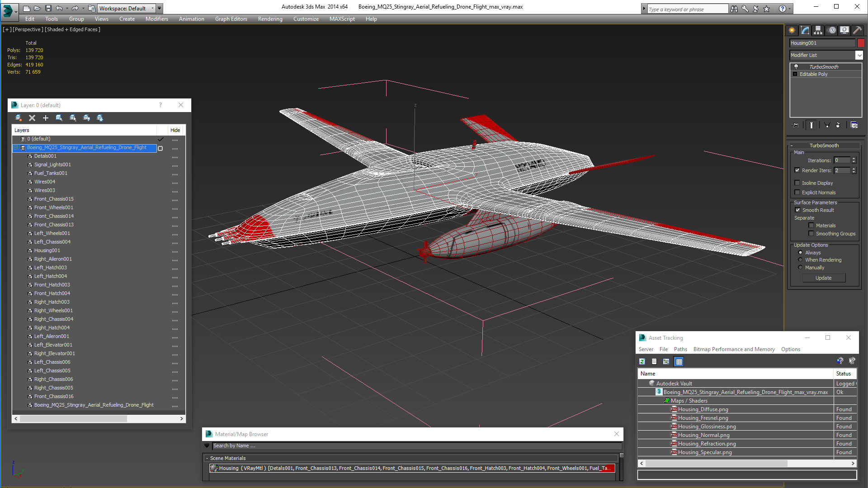The image size is (868, 488).
Task: Click the Shaded + Edged Faces viewport label
Action: click(72, 29)
